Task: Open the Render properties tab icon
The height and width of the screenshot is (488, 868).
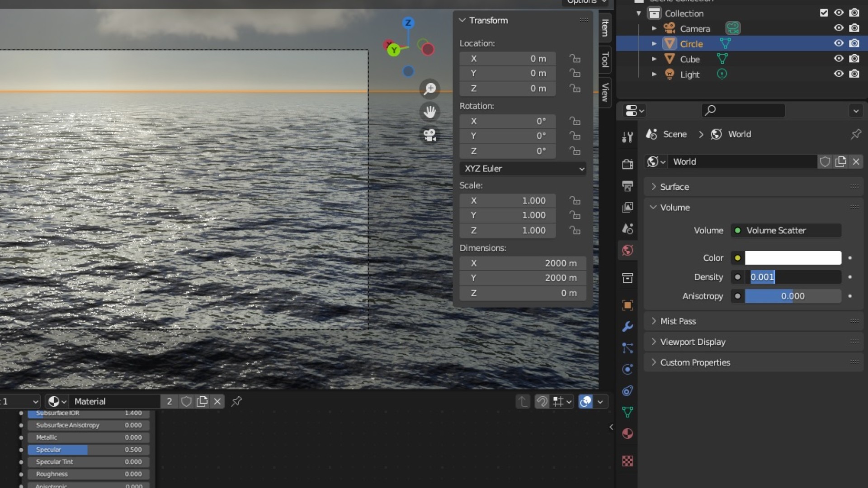Action: pyautogui.click(x=627, y=164)
